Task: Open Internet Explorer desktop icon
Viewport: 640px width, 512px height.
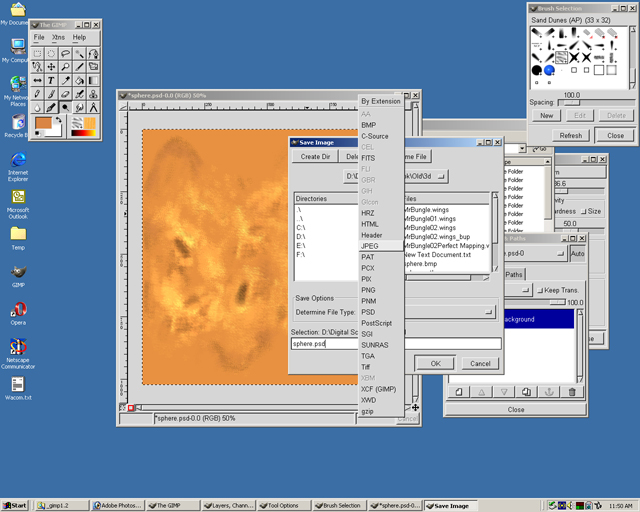Action: click(x=18, y=167)
